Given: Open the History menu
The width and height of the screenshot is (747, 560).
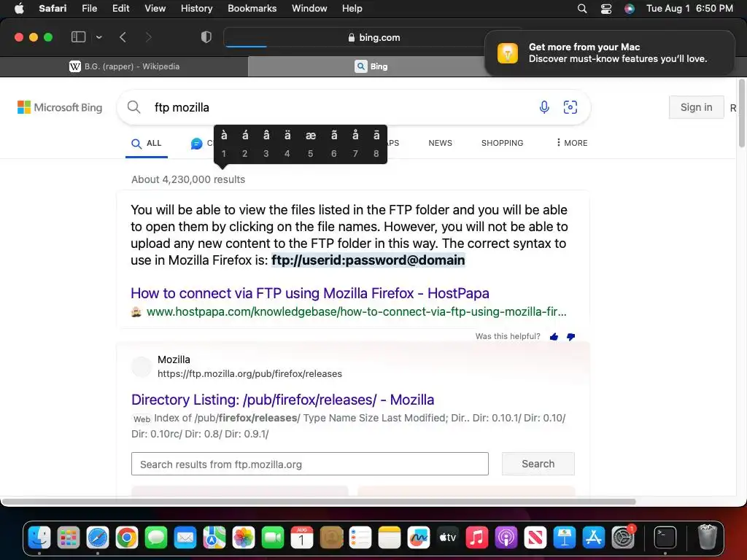Looking at the screenshot, I should coord(196,8).
